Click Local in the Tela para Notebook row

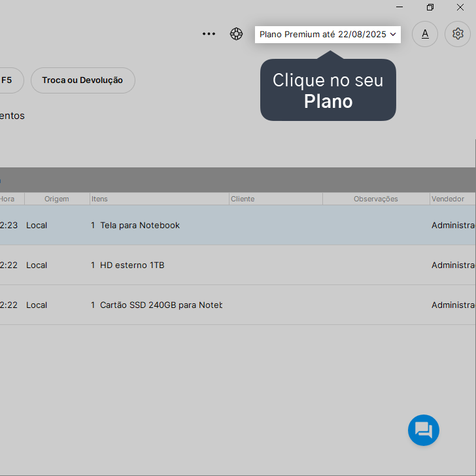pos(37,225)
